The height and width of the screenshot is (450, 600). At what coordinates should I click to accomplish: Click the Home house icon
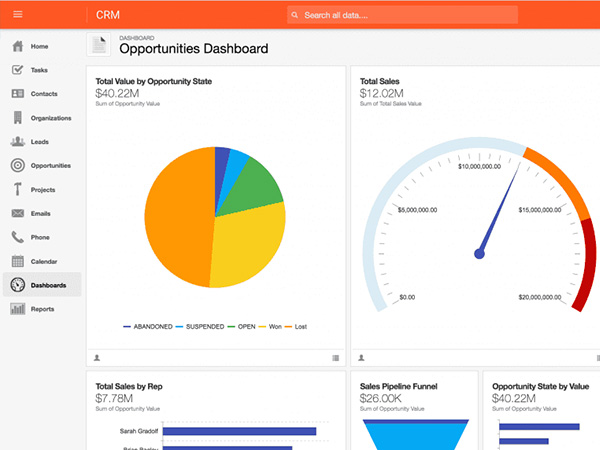[x=18, y=46]
